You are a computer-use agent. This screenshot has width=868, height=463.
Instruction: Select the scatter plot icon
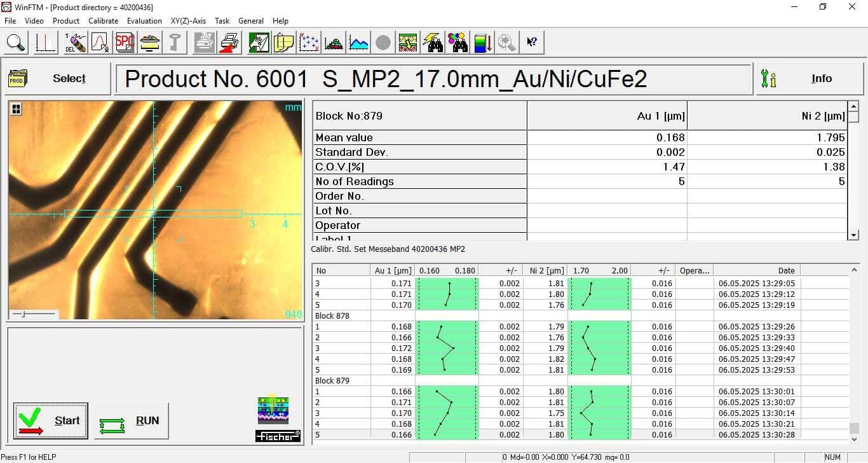pyautogui.click(x=309, y=42)
